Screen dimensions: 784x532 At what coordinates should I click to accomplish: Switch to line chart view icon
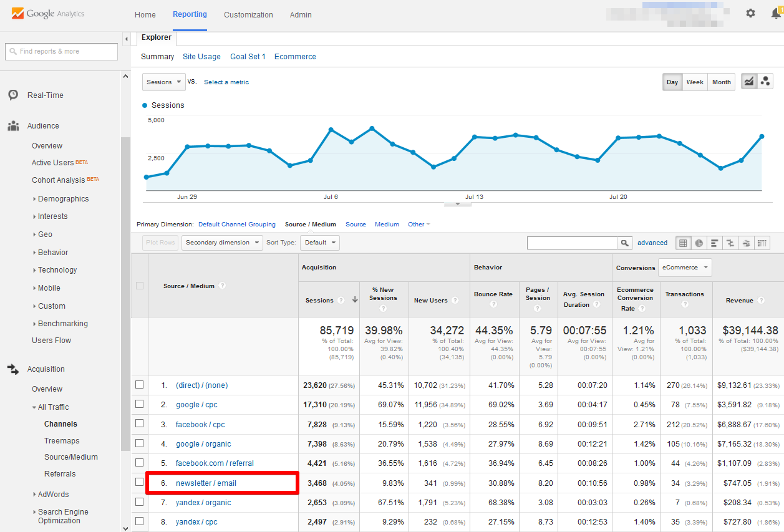748,82
